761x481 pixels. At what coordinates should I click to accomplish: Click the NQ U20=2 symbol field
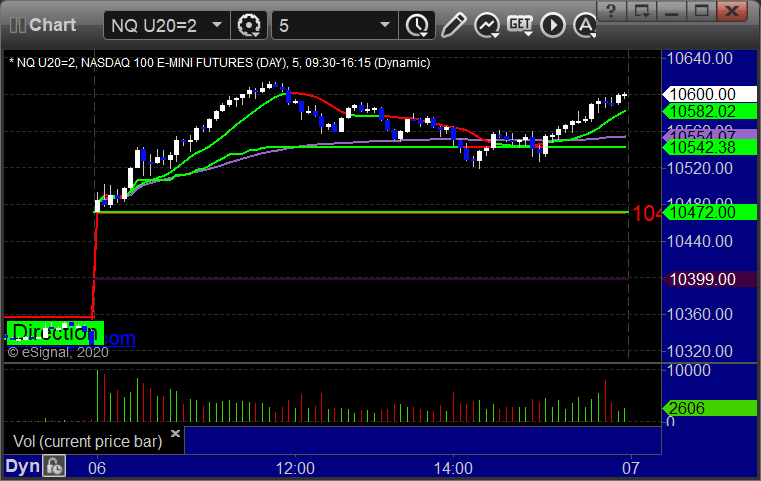click(166, 25)
